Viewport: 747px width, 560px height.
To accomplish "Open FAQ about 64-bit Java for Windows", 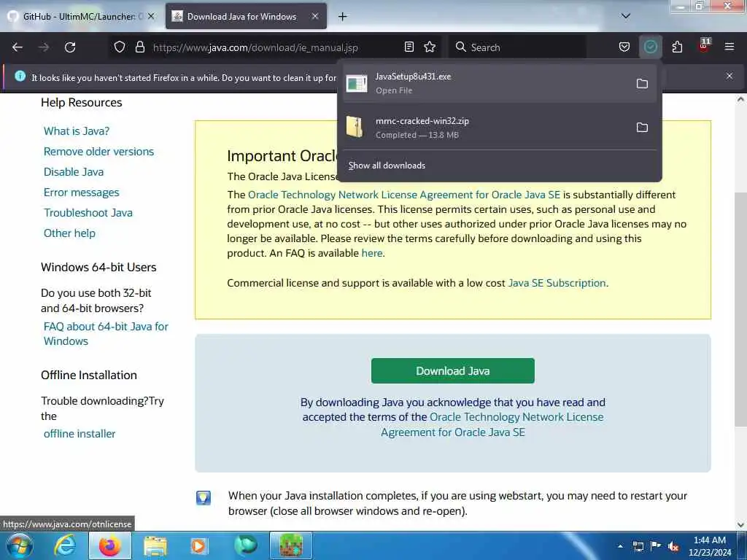I will pyautogui.click(x=106, y=334).
